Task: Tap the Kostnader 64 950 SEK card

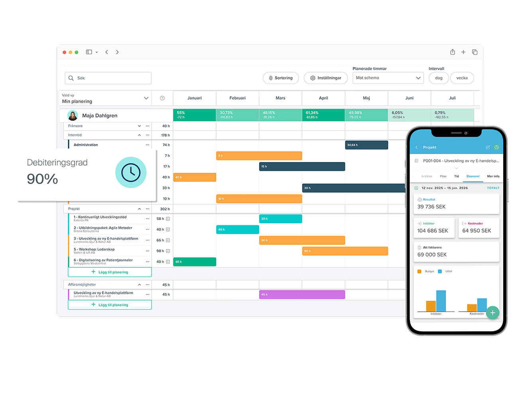Action: (479, 227)
